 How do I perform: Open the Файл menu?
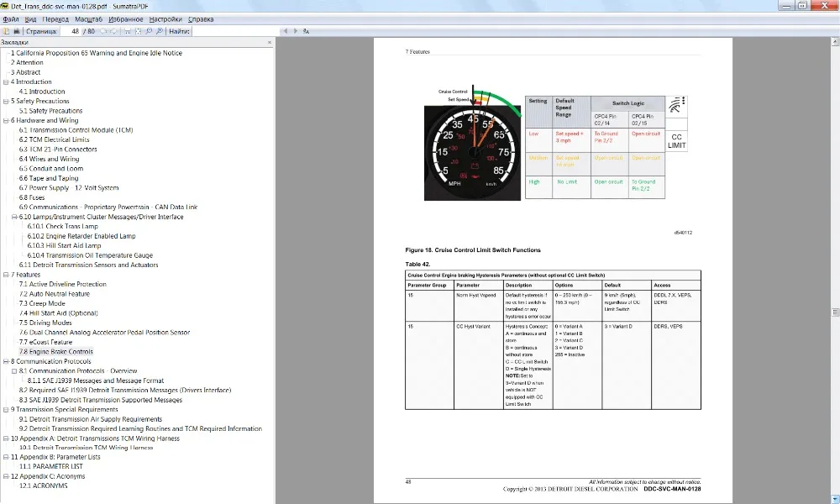[x=11, y=18]
